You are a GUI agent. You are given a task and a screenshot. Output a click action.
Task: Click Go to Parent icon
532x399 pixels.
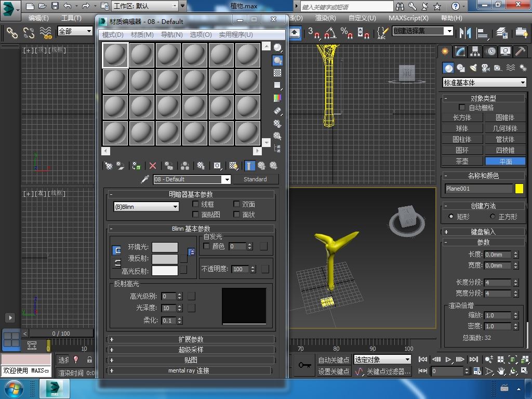coord(262,166)
